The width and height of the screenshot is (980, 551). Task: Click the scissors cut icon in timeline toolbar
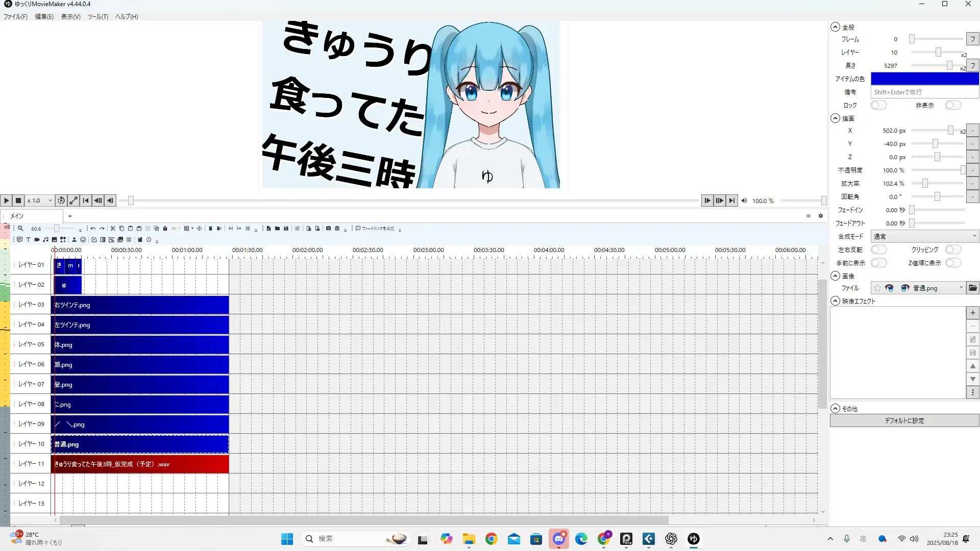113,229
